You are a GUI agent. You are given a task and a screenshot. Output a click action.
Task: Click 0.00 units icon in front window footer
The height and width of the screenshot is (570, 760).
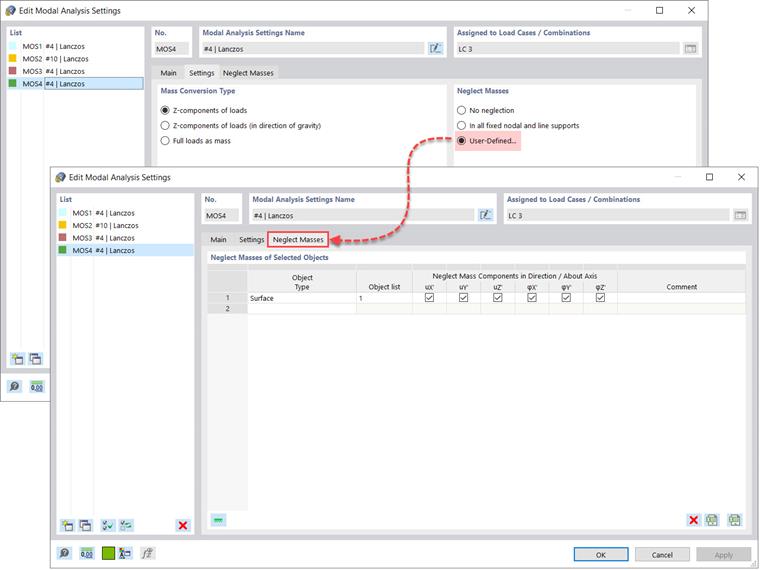coord(87,553)
